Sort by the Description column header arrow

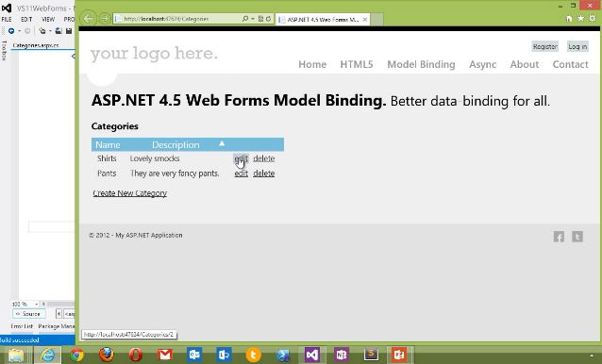(222, 143)
